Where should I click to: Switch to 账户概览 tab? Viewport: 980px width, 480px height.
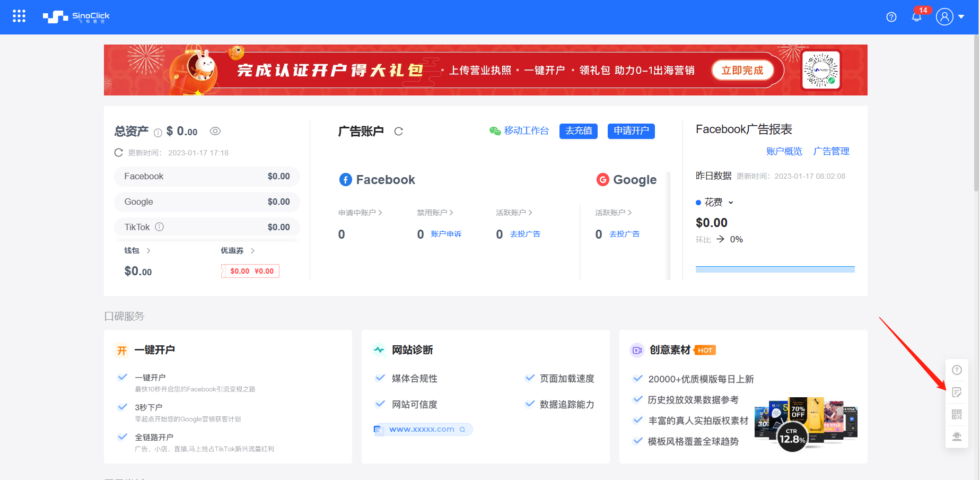[784, 152]
